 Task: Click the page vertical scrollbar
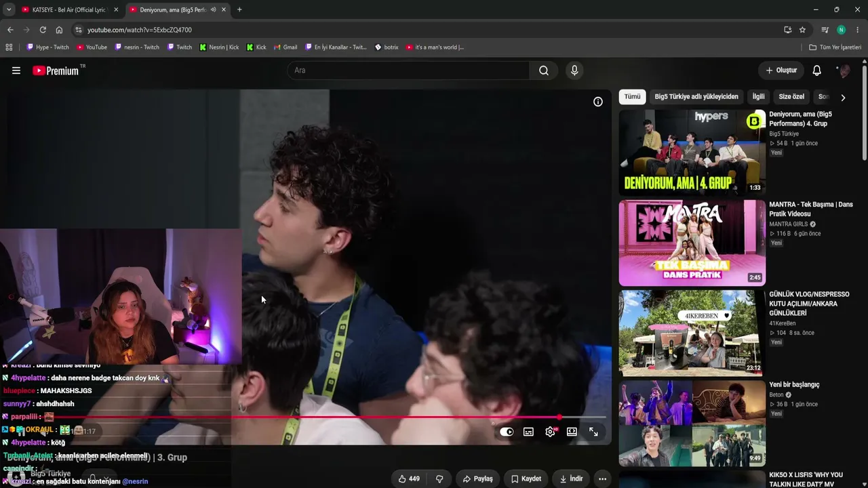(x=865, y=113)
